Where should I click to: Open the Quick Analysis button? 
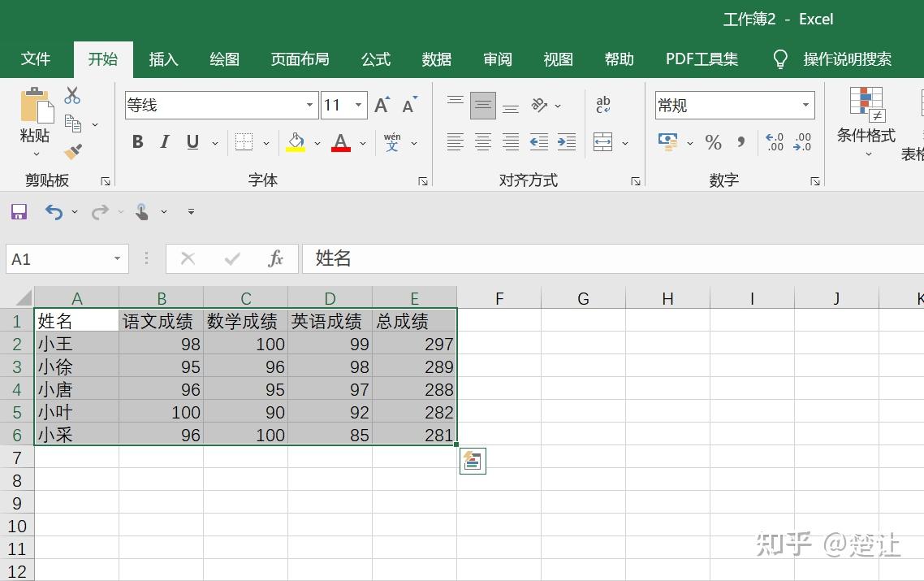tap(473, 461)
